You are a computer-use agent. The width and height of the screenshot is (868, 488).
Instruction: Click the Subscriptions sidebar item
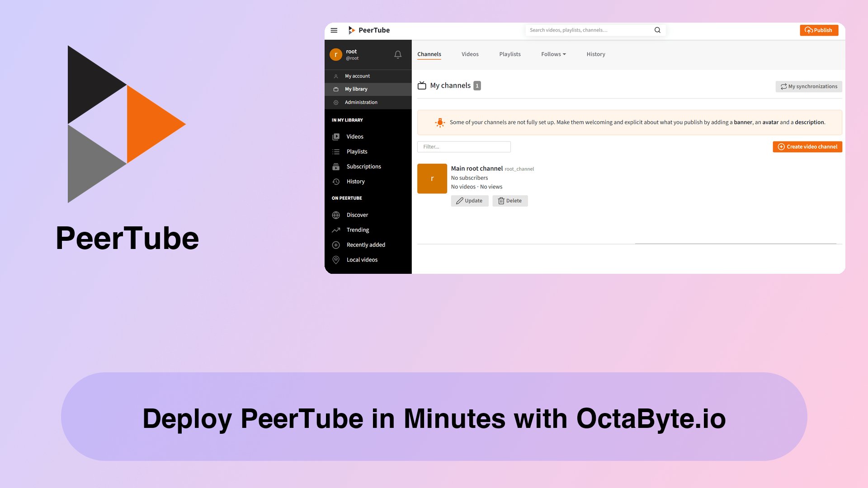363,166
